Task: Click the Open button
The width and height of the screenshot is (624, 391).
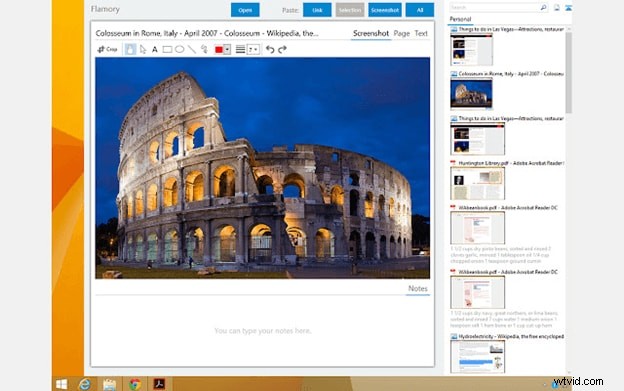Action: pos(245,10)
